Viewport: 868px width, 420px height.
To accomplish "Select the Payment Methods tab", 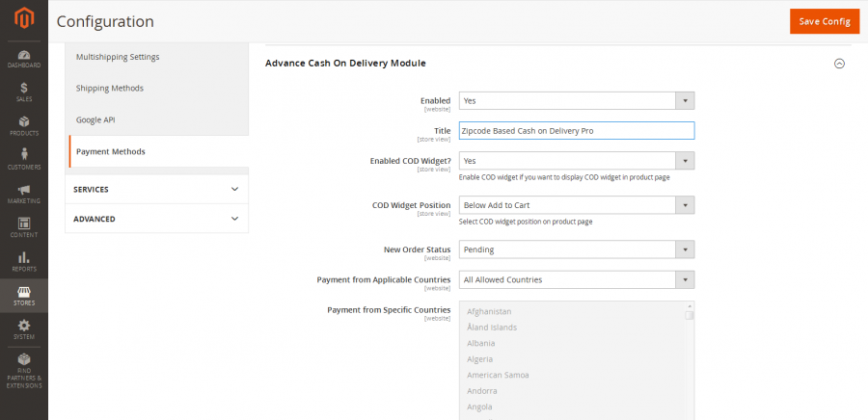I will pos(158,151).
